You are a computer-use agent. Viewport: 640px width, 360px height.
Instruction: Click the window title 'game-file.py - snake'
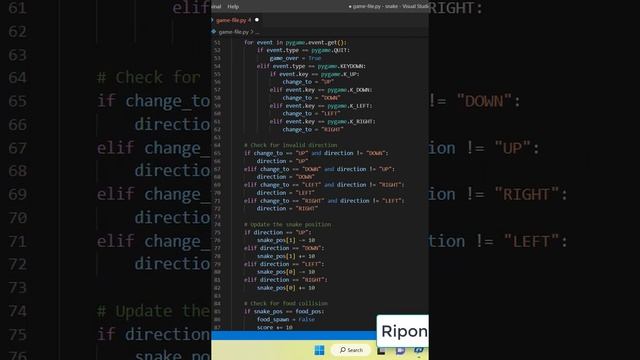[x=375, y=7]
